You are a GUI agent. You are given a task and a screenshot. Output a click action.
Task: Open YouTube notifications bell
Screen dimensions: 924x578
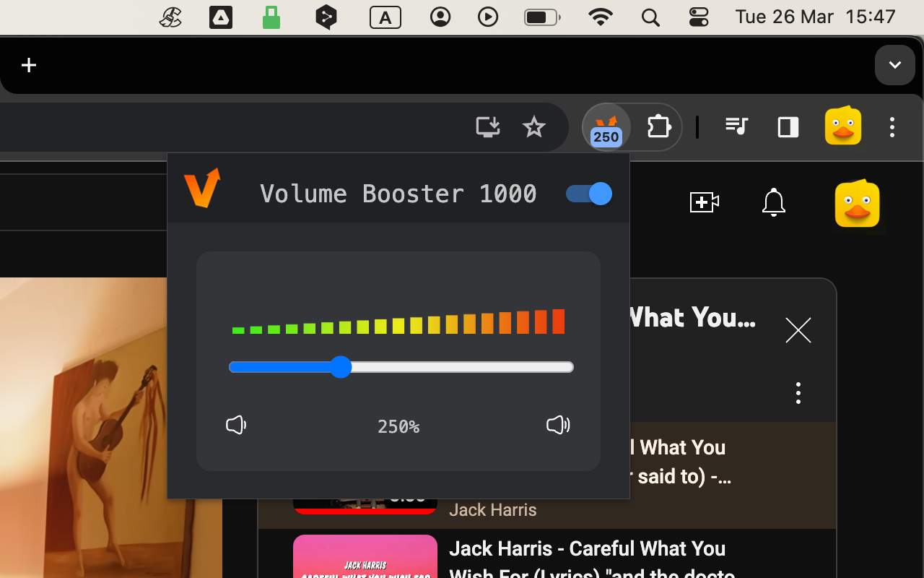click(x=774, y=202)
